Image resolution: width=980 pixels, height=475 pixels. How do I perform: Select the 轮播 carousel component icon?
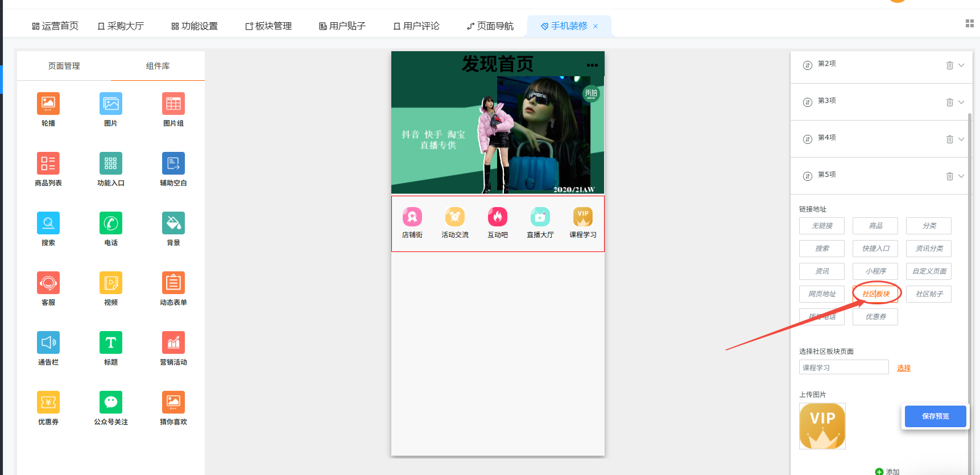coord(48,104)
